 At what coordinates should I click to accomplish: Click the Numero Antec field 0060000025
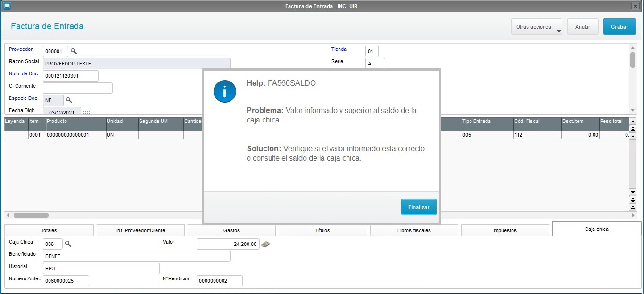point(66,281)
